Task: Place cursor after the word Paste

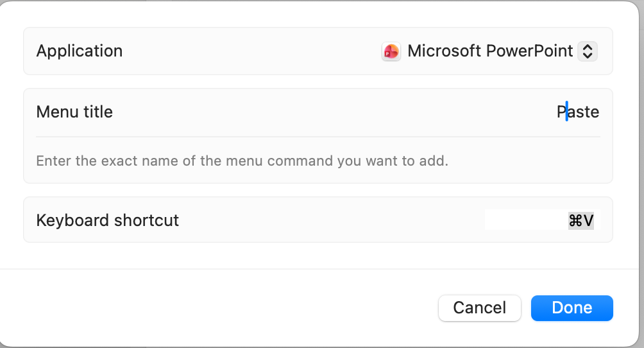Action: point(600,112)
